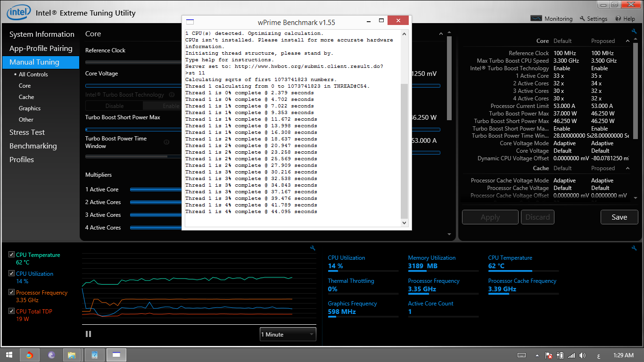Click the 1 Active Core multiplier slider

pos(156,189)
